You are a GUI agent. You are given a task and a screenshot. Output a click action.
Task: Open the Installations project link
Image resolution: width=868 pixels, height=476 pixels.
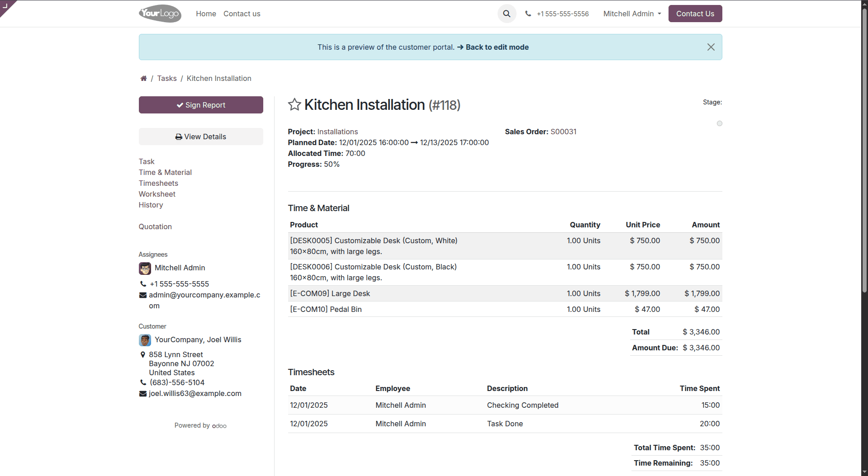tap(337, 132)
